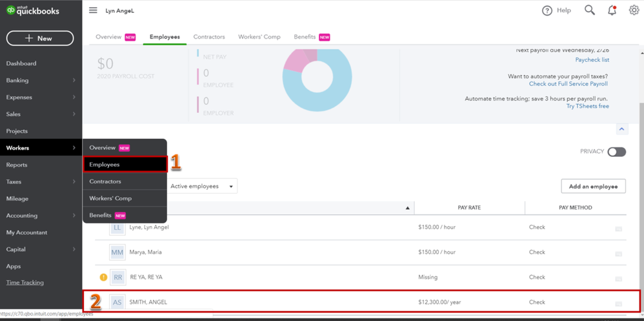Click the QuickBooks logo

coord(32,10)
